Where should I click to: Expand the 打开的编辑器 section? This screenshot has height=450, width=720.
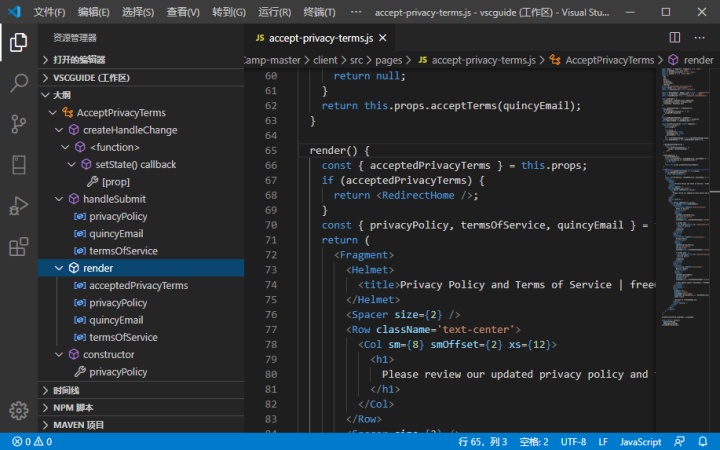[141, 60]
